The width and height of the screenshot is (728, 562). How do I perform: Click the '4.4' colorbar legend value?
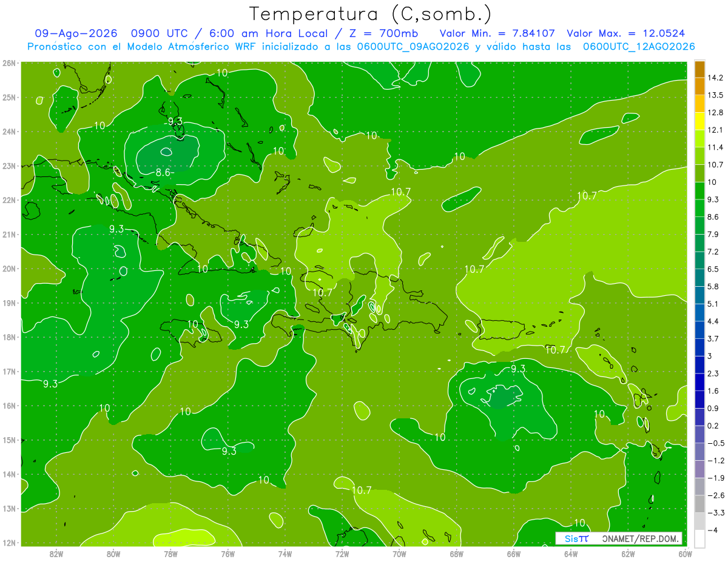[713, 321]
